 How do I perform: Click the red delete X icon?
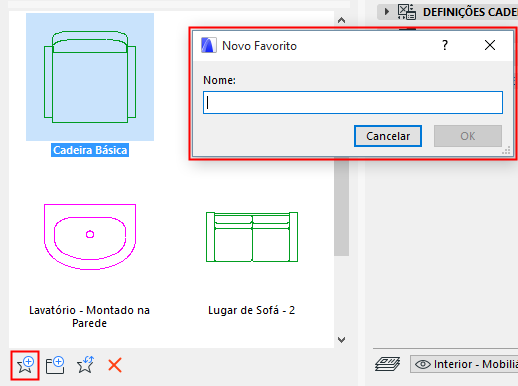pos(115,365)
